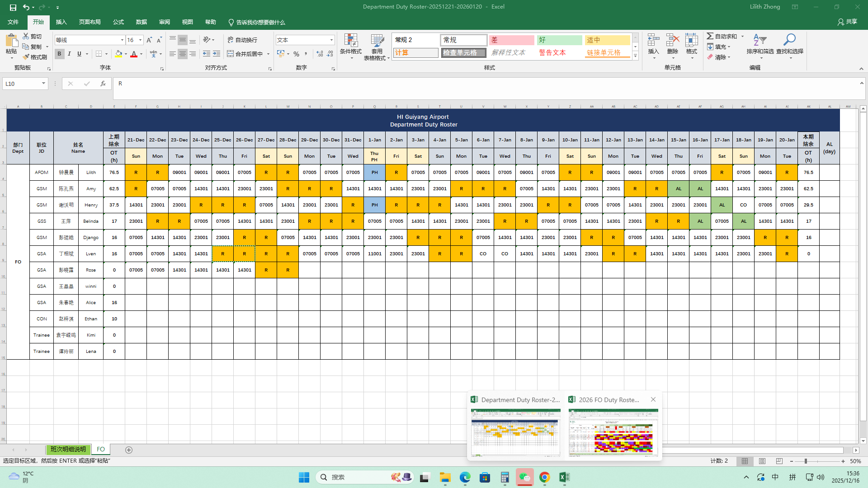Click the Format Painter brush icon
Image resolution: width=868 pixels, height=488 pixels.
[x=26, y=57]
